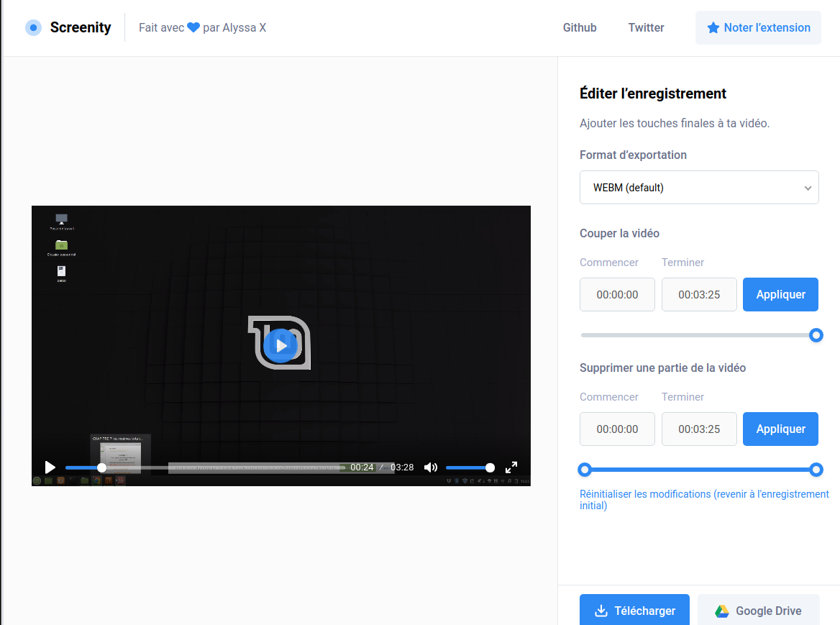
Task: Click the Google Drive triangle logo icon
Action: [722, 611]
